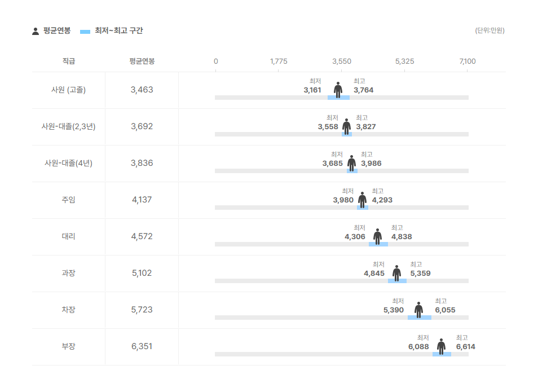Viewport: 538px width, 392px height.
Task: Click the blue 최저~최고 구간 legend swatch
Action: 85,32
